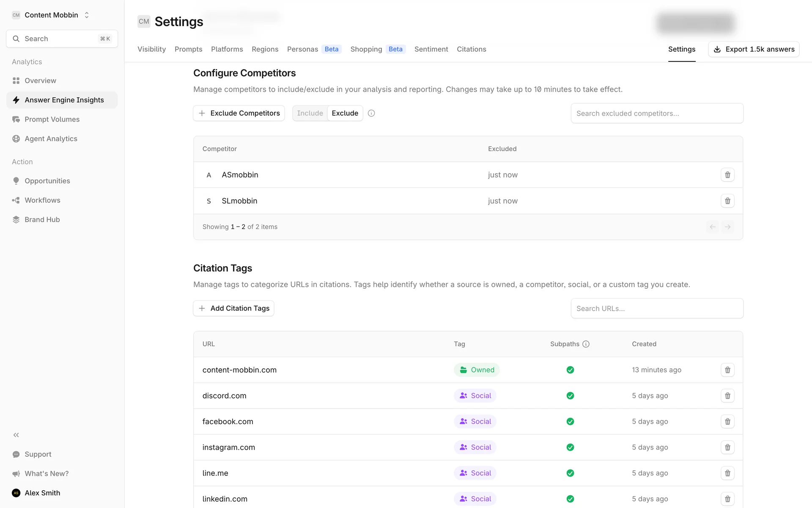
Task: Click trash icon for SLmobbin
Action: tap(727, 201)
